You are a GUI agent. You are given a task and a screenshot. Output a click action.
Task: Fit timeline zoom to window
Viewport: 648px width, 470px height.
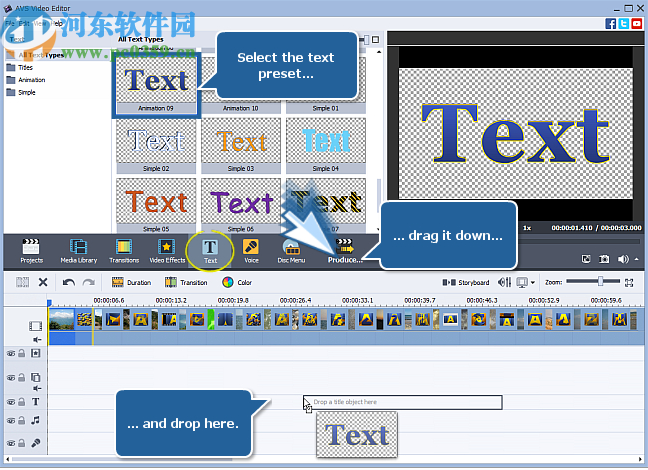(x=629, y=282)
